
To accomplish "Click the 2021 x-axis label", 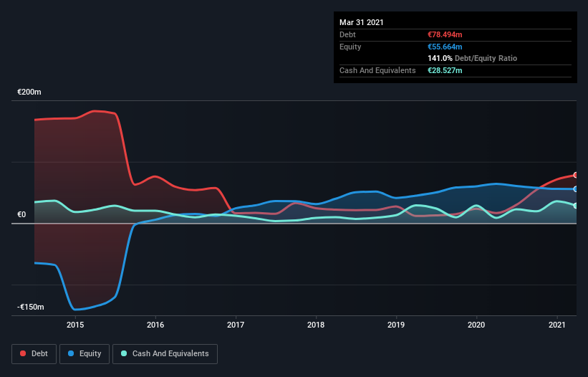I will click(x=557, y=325).
